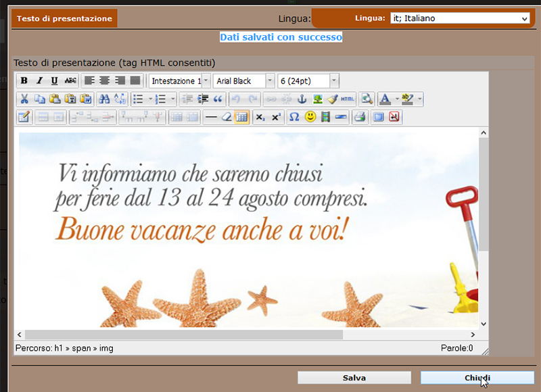Screen dimensions: 541x392
Task: Click the vertical scrollbar down arrow
Action: click(484, 324)
